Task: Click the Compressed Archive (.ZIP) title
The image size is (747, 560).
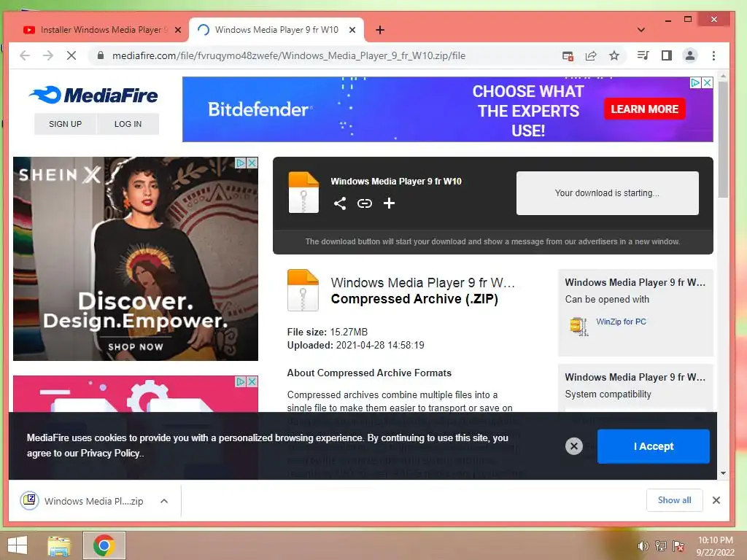Action: 414,299
